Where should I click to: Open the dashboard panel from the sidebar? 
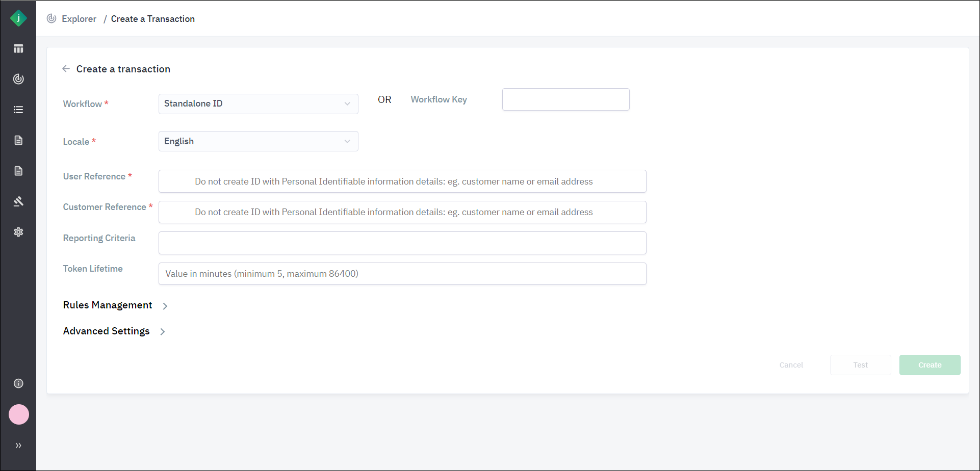pos(18,48)
